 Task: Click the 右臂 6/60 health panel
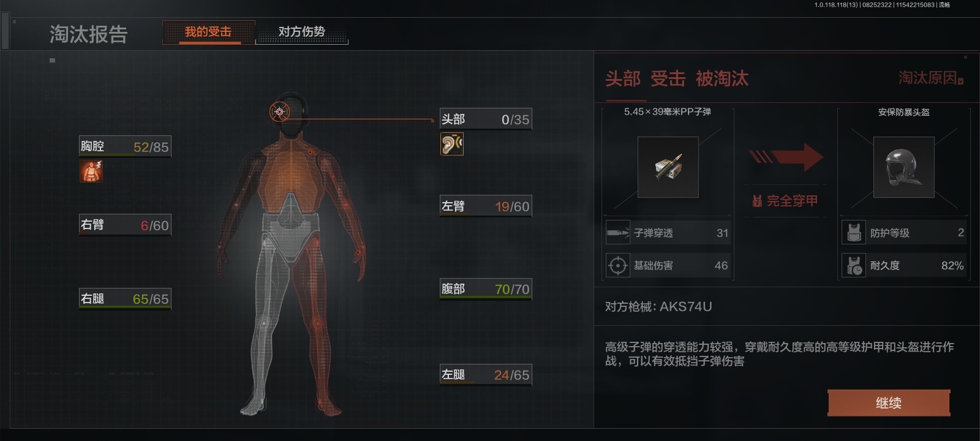(125, 225)
